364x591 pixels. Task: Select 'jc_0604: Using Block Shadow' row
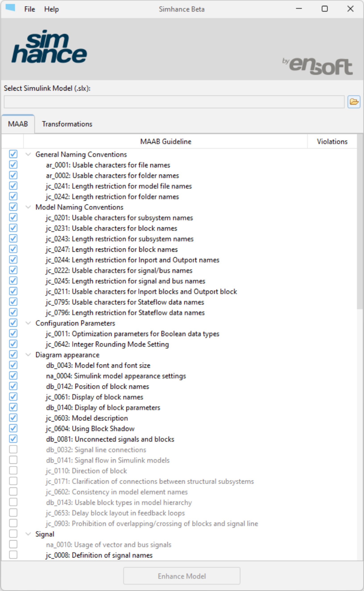point(90,429)
